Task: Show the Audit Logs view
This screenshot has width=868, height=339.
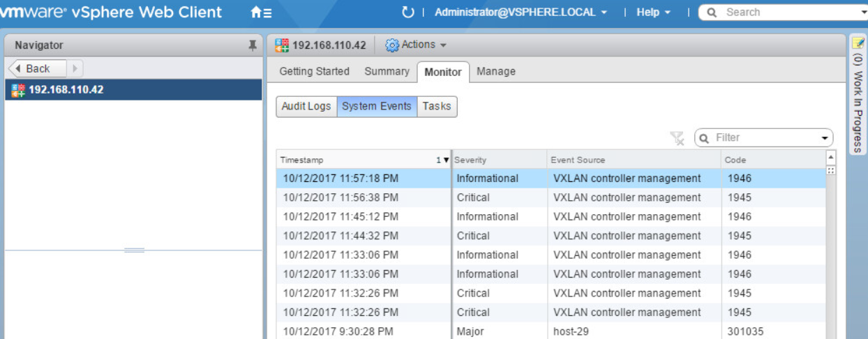Action: [x=306, y=107]
